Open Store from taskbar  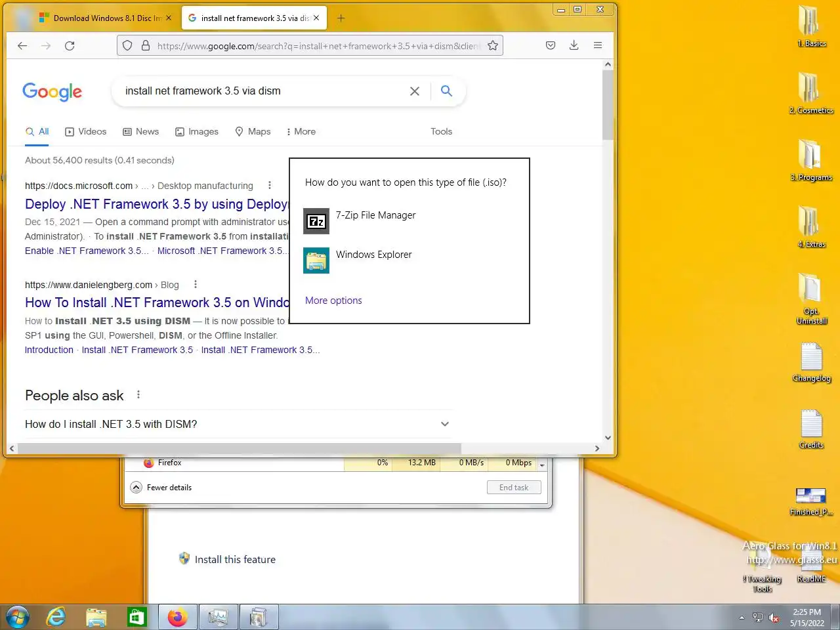tap(136, 618)
